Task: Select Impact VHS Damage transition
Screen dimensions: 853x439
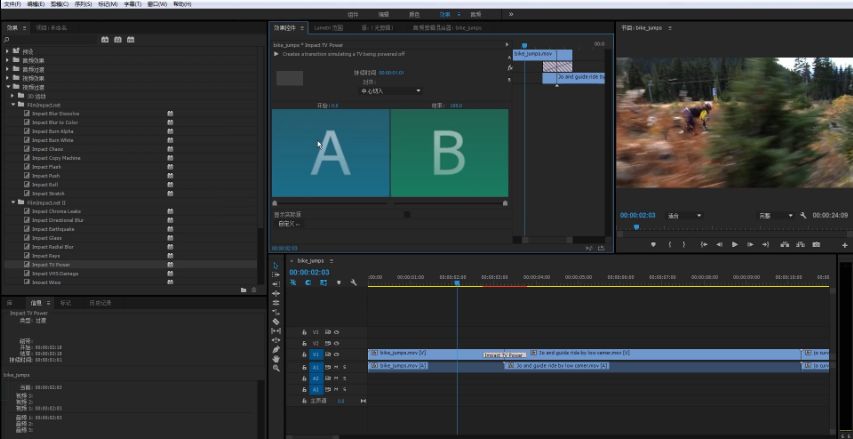Action: [x=54, y=274]
